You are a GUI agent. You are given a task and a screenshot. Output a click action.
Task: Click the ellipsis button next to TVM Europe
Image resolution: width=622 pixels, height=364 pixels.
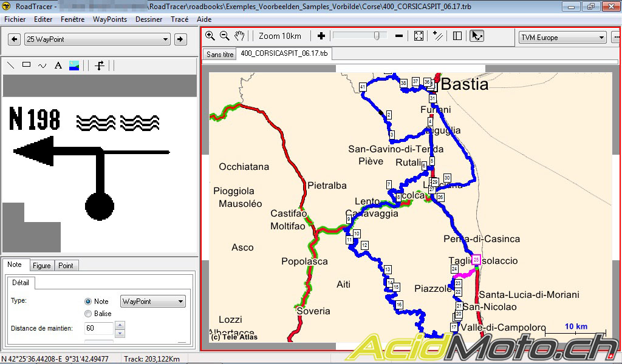616,38
